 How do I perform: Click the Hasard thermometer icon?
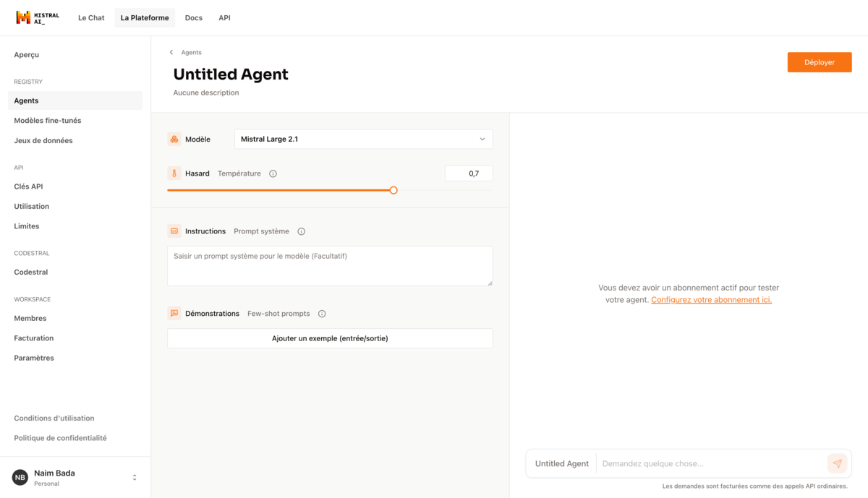click(174, 173)
